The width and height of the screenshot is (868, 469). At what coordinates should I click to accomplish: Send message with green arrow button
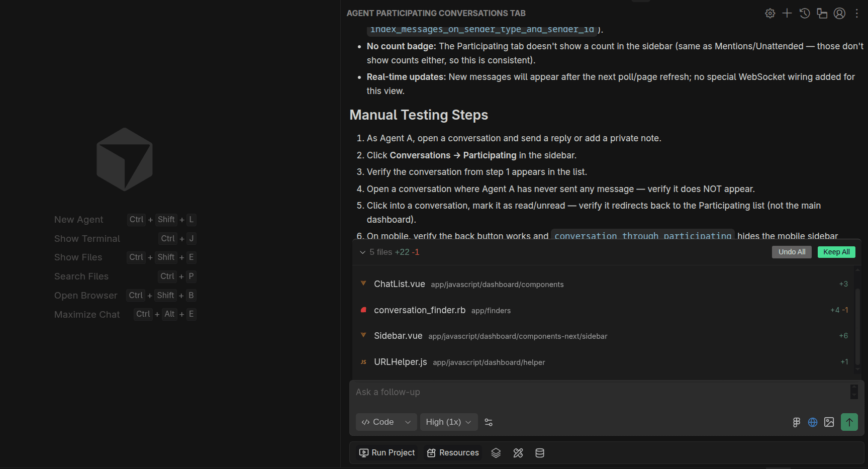pos(849,422)
